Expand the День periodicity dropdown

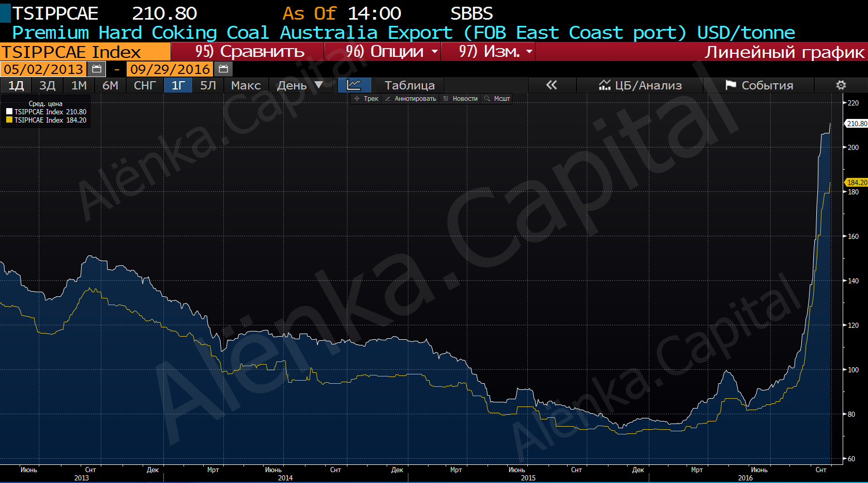pos(300,85)
